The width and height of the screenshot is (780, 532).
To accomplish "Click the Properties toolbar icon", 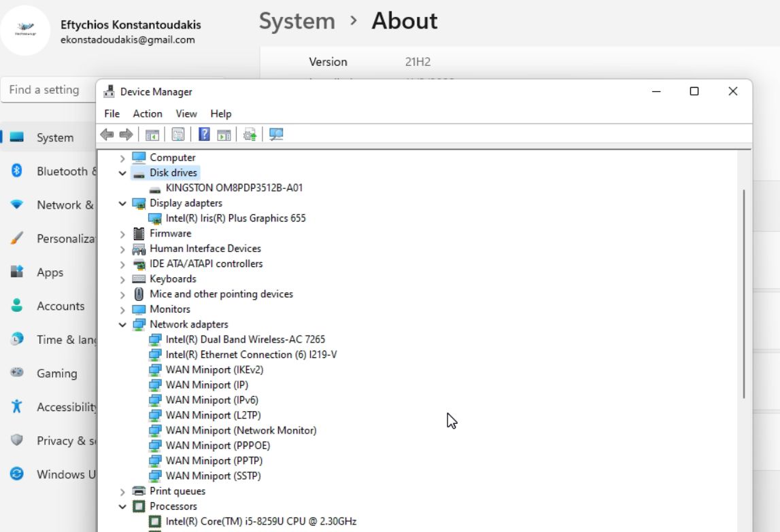I will coord(178,135).
